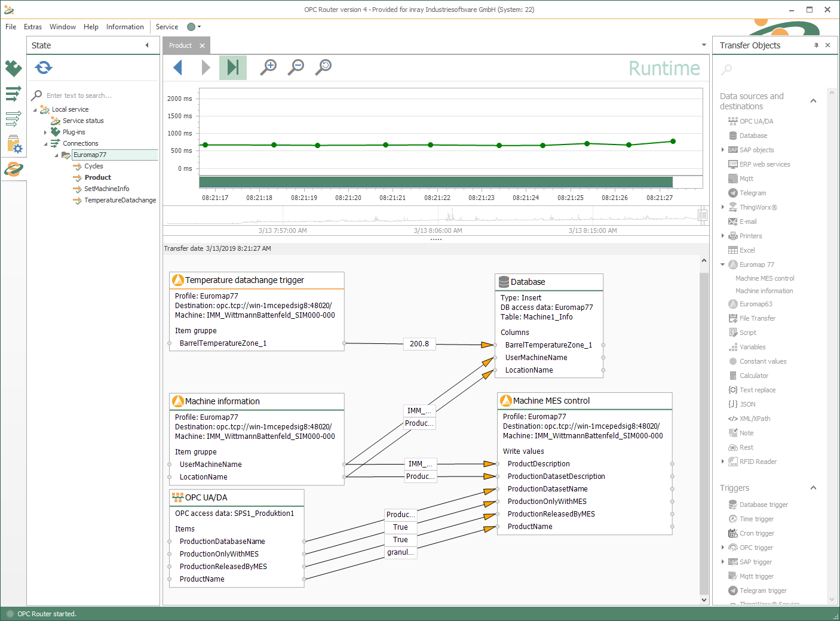Viewport: 840px width, 621px height.
Task: Unpin the Transfer Objects panel
Action: (817, 45)
